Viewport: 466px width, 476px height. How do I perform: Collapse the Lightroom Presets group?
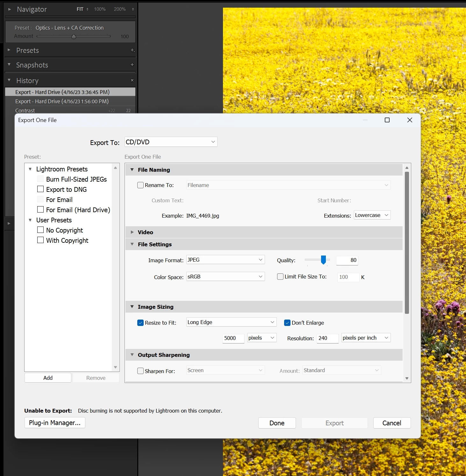(x=30, y=169)
